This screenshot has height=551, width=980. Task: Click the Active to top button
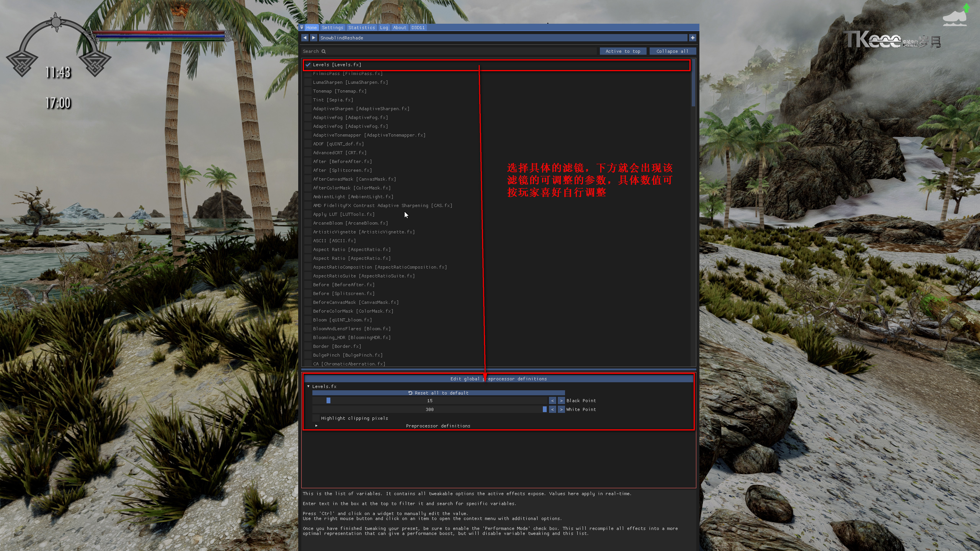click(623, 51)
